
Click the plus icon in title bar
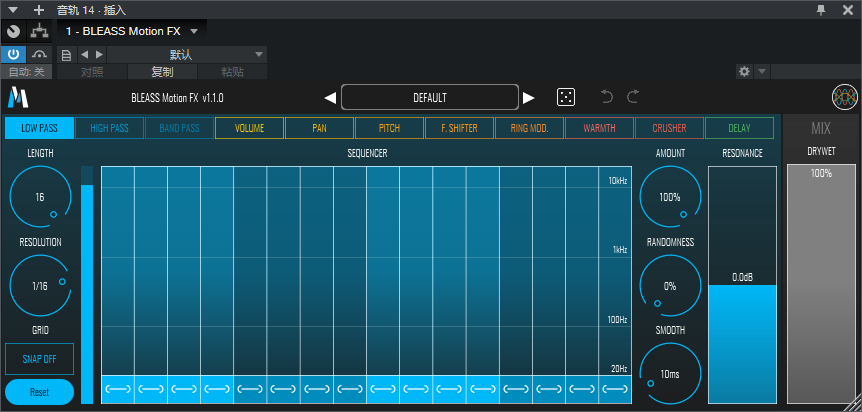(x=39, y=10)
